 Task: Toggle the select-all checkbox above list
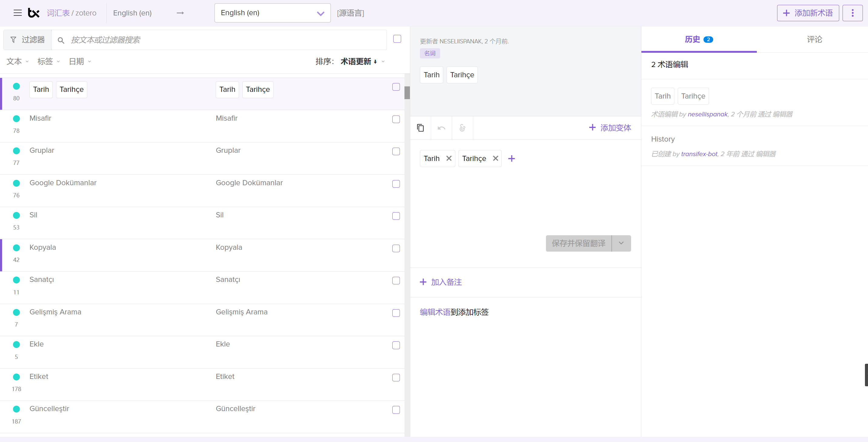[x=397, y=39]
